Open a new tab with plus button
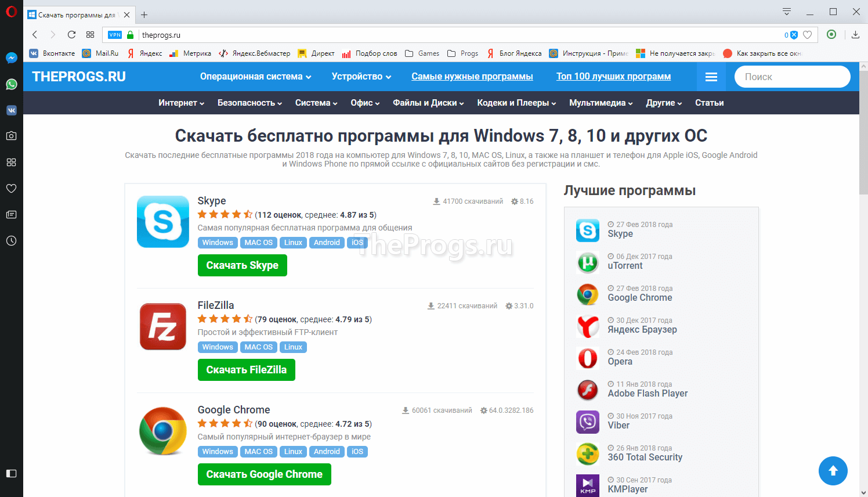Screen dimensions: 868x497 click(144, 15)
